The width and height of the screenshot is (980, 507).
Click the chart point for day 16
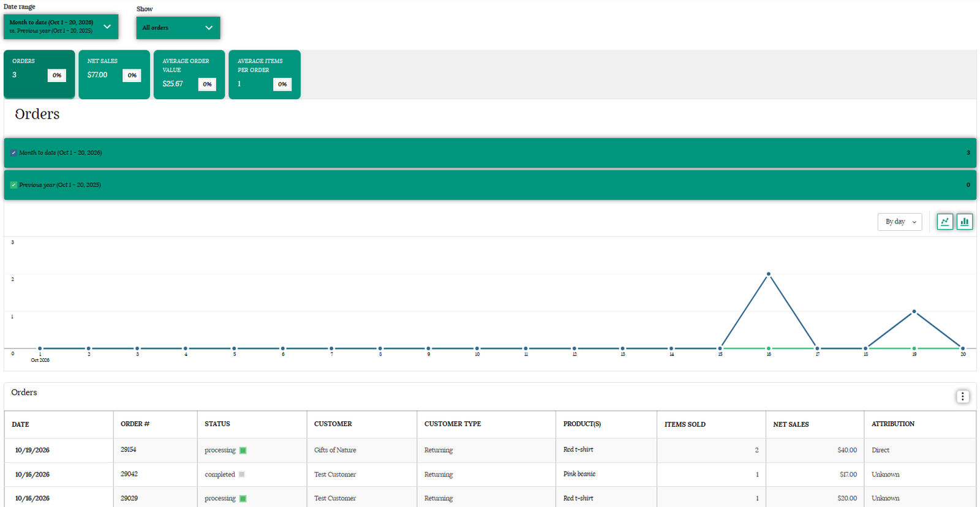point(769,274)
